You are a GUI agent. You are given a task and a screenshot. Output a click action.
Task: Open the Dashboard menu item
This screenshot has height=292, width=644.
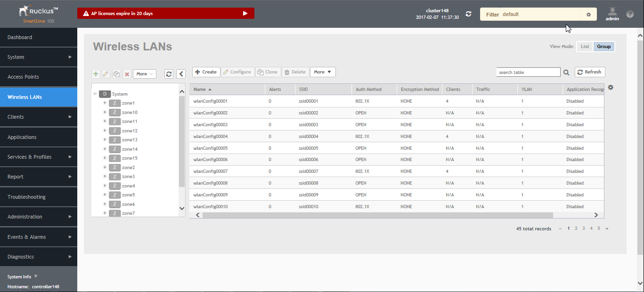pyautogui.click(x=20, y=37)
